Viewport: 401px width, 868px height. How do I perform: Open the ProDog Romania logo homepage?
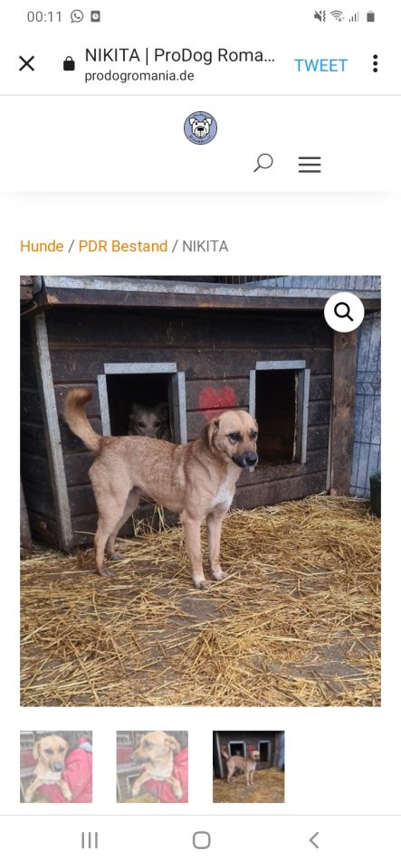(x=201, y=127)
